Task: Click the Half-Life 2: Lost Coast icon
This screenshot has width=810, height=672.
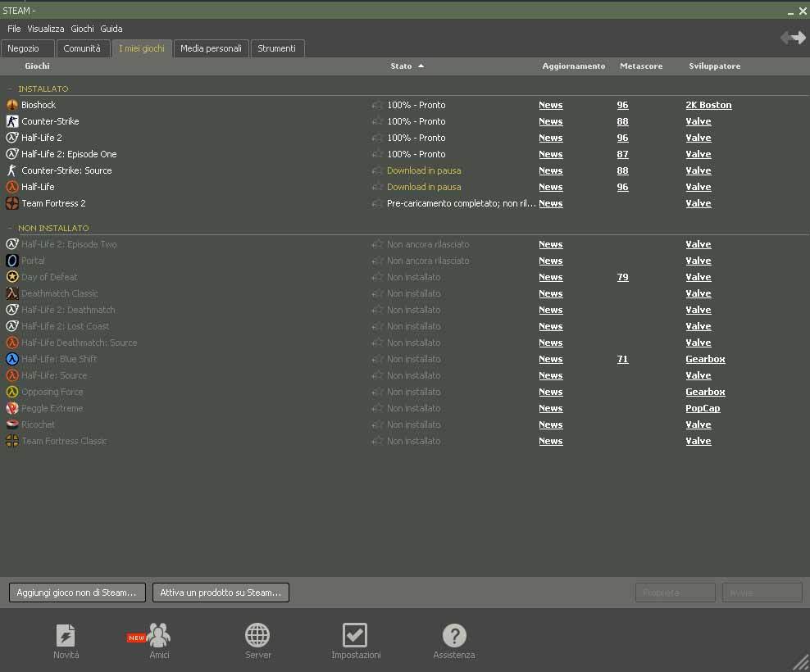Action: pos(11,326)
